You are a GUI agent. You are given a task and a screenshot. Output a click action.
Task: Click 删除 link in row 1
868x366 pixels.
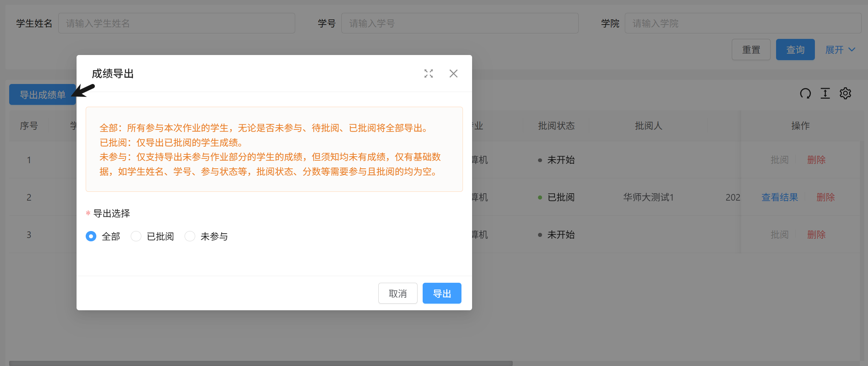[816, 160]
